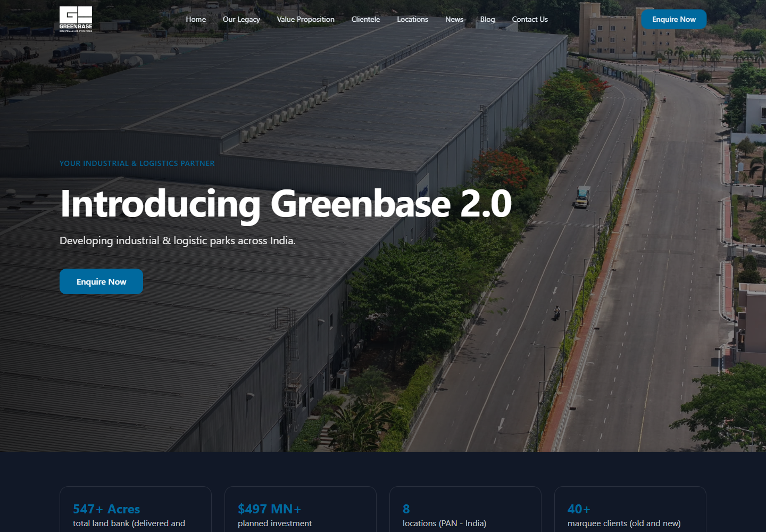
Task: Click the hero Enquire Now button
Action: (x=101, y=281)
